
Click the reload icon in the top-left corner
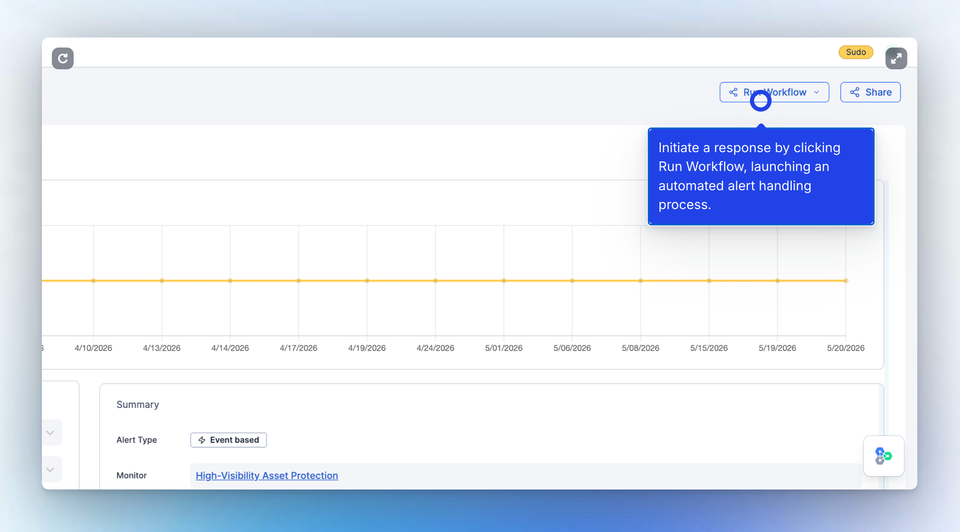[62, 58]
